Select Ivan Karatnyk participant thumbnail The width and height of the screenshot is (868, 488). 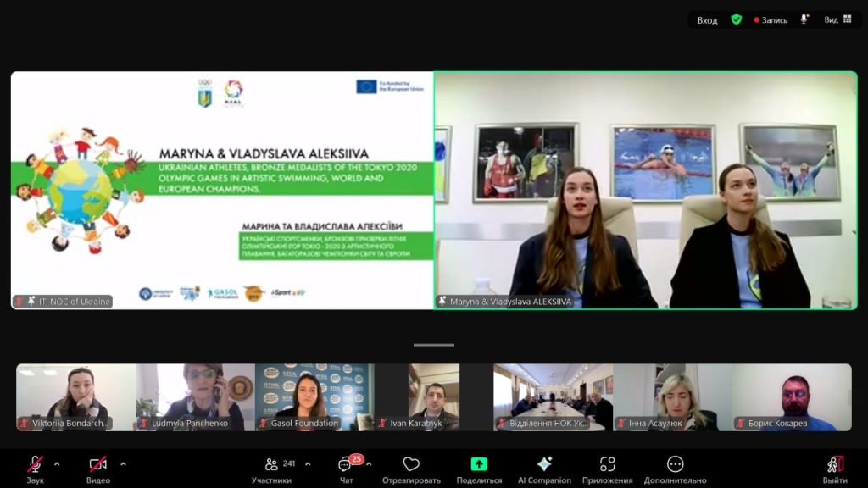[434, 397]
